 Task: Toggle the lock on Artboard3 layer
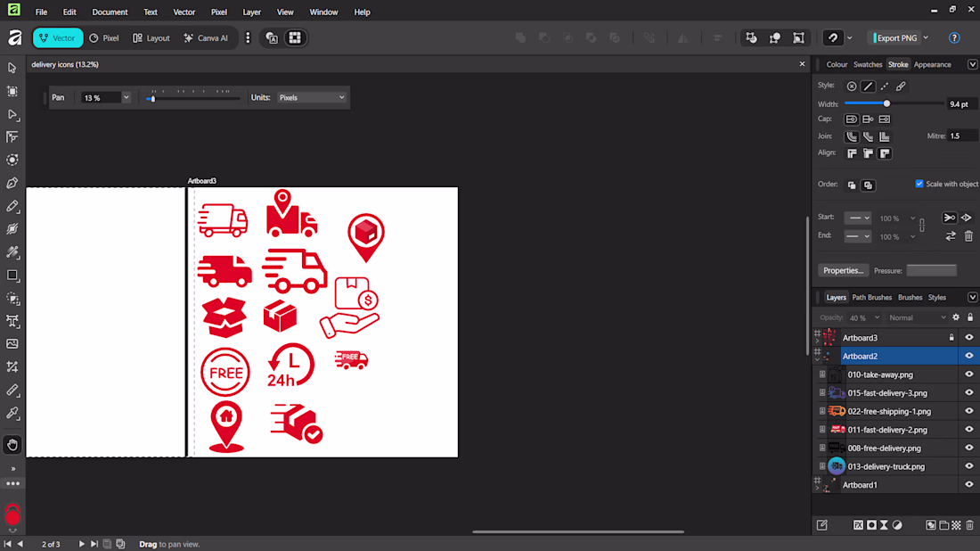[x=951, y=338]
